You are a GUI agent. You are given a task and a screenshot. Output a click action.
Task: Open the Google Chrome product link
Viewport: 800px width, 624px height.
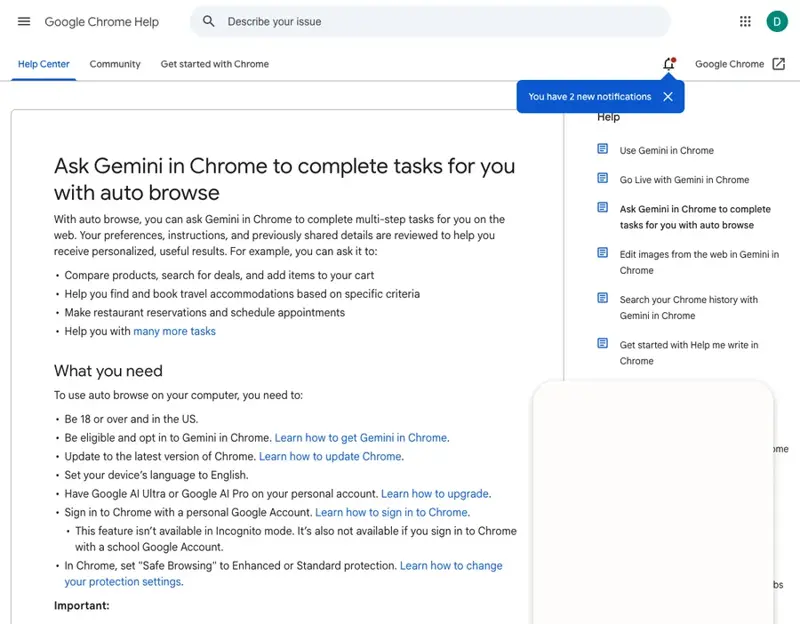coord(729,64)
